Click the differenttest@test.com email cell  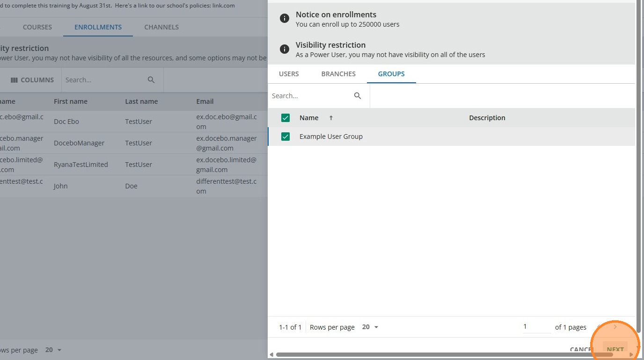tap(227, 186)
